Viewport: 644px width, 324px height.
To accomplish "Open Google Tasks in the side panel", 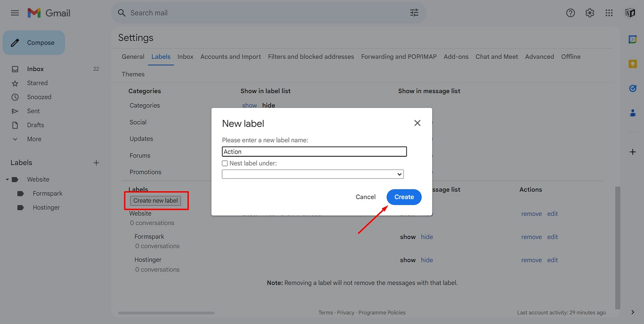I will coord(632,88).
